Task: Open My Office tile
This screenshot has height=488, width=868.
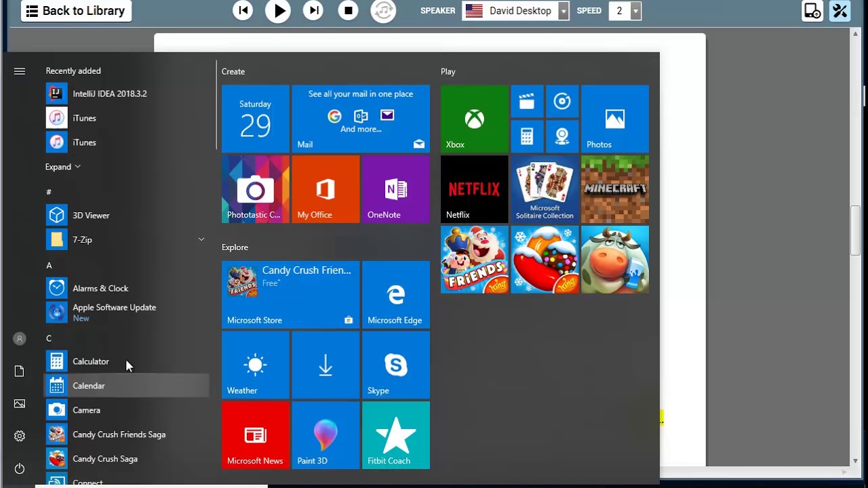Action: coord(325,189)
